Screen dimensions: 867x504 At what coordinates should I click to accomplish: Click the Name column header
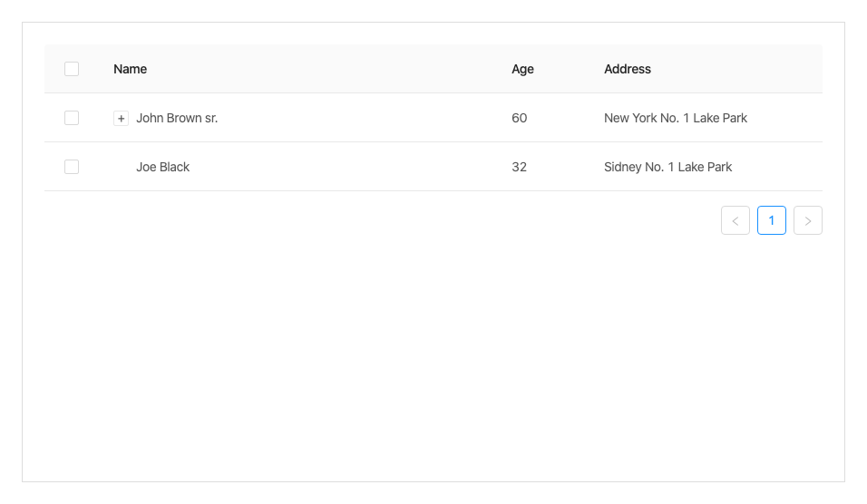131,69
